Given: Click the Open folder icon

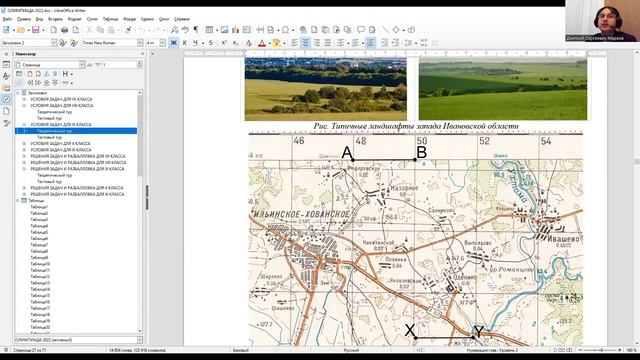Looking at the screenshot, I should [x=20, y=30].
